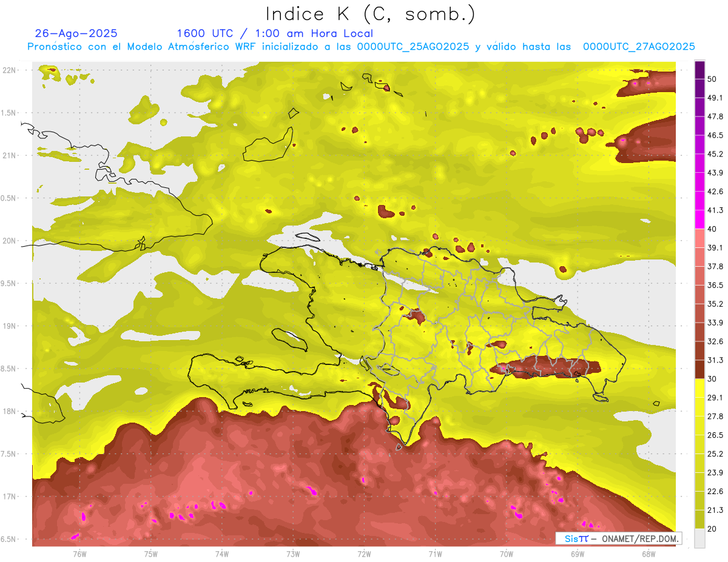728x562 pixels.
Task: Click the colorbar value 37.8
Action: tap(715, 266)
